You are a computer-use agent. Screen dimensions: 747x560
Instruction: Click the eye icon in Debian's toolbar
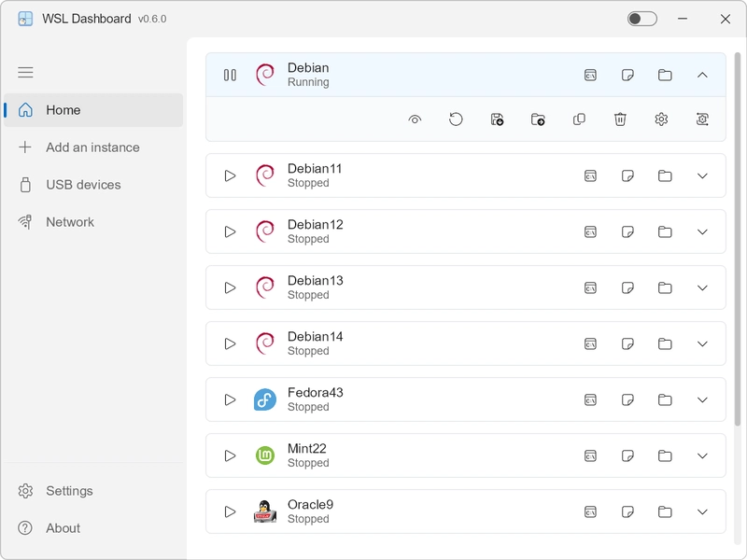415,119
